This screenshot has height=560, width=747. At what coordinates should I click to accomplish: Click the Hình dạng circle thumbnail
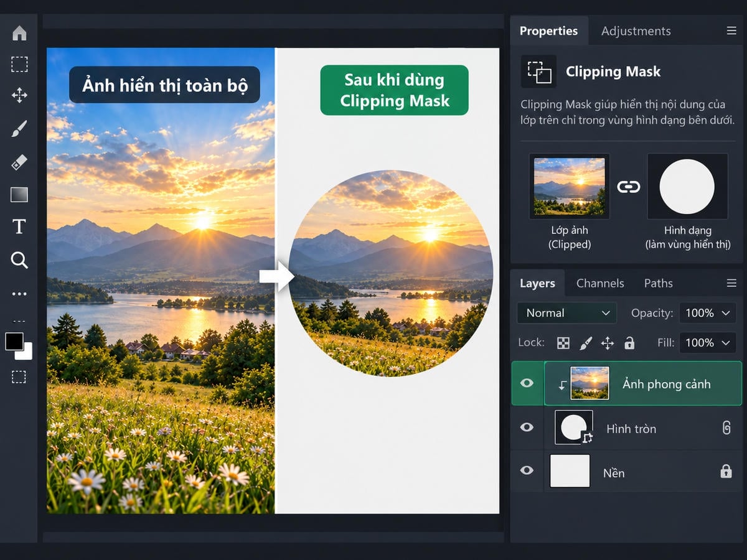click(x=687, y=186)
